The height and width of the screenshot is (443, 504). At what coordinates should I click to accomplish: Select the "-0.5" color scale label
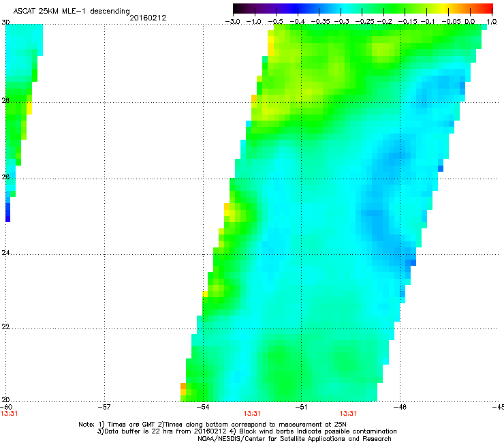coord(276,22)
